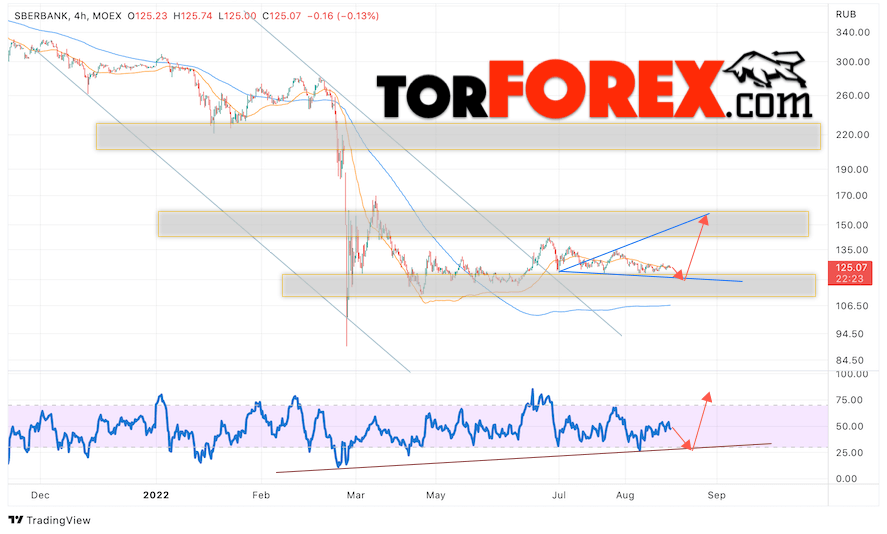This screenshot has height=534, width=887.
Task: Click the 260.00 price axis label
Action: coord(852,96)
